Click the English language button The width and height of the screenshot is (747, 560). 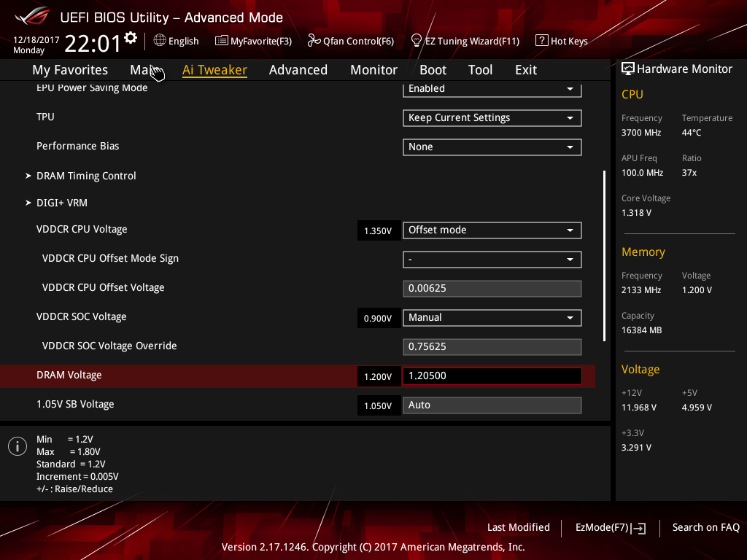177,41
